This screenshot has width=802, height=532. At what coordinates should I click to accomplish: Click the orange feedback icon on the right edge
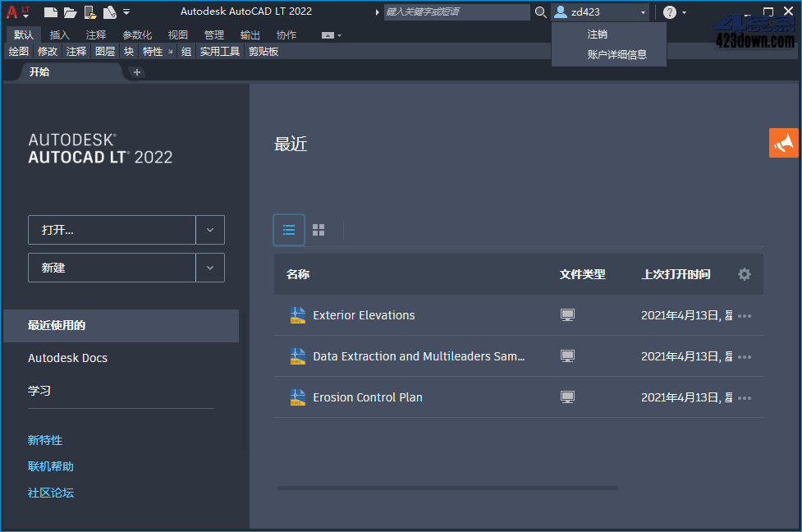pos(783,143)
